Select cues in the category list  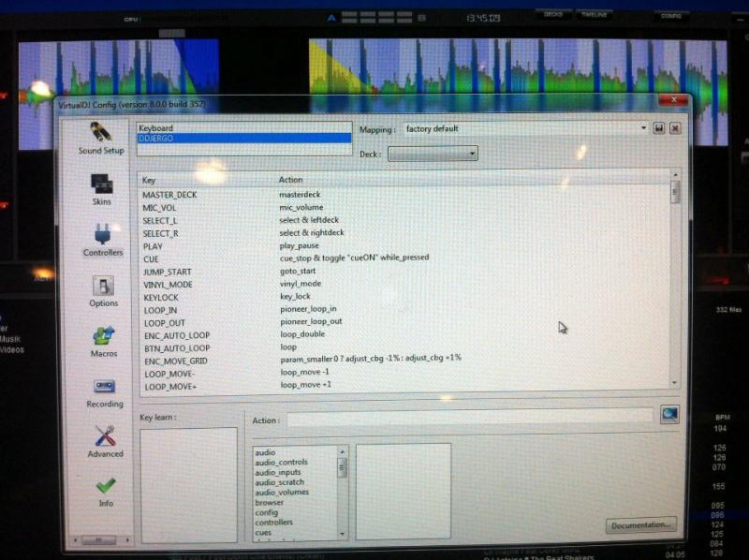pos(263,532)
